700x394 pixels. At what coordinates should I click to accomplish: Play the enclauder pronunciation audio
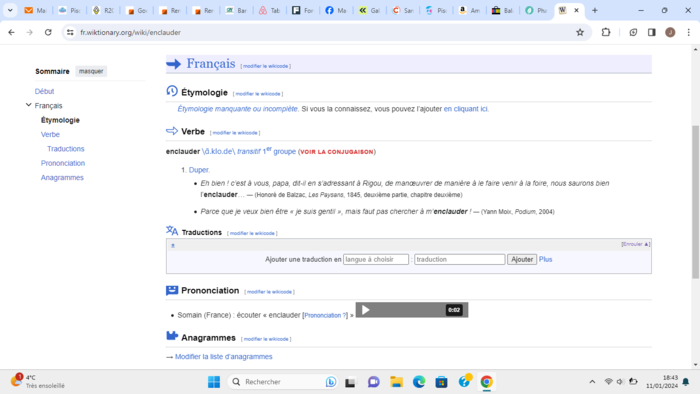pyautogui.click(x=366, y=310)
